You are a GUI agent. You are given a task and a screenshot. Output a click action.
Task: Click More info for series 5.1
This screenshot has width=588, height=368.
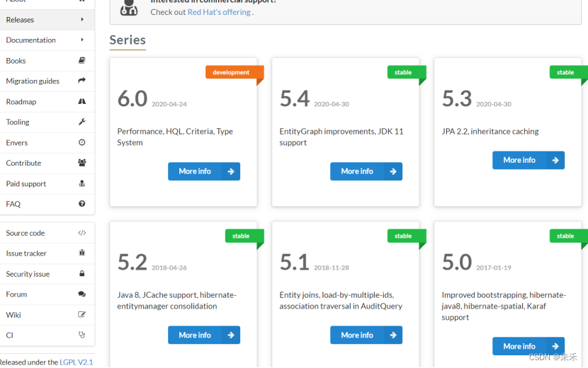point(366,335)
